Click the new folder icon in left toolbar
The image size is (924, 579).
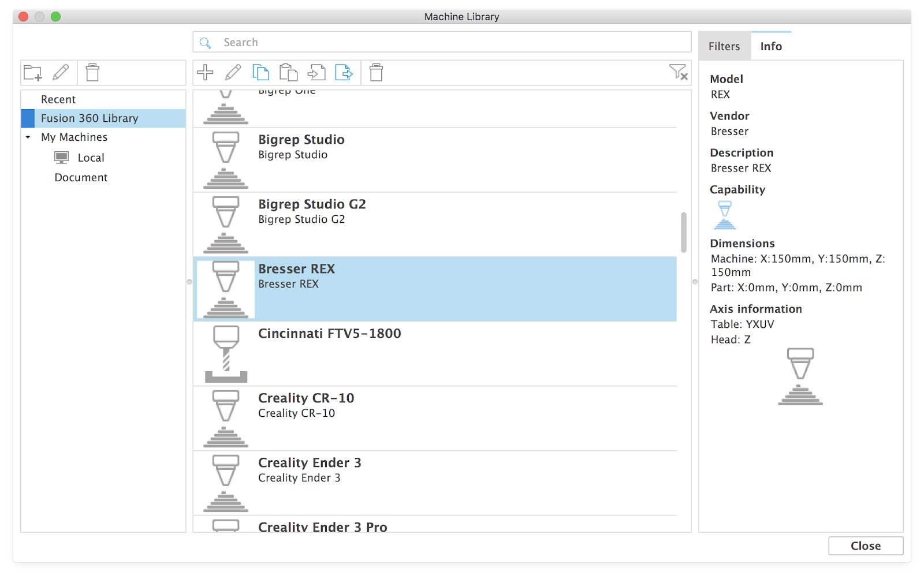(32, 73)
